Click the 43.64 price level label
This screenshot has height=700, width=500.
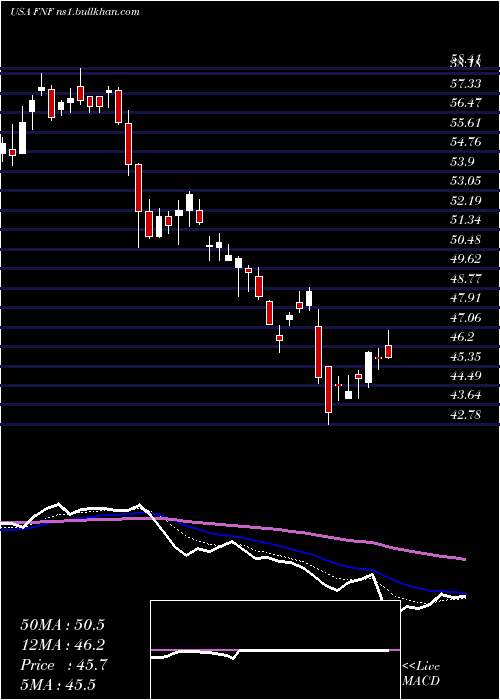[x=466, y=395]
